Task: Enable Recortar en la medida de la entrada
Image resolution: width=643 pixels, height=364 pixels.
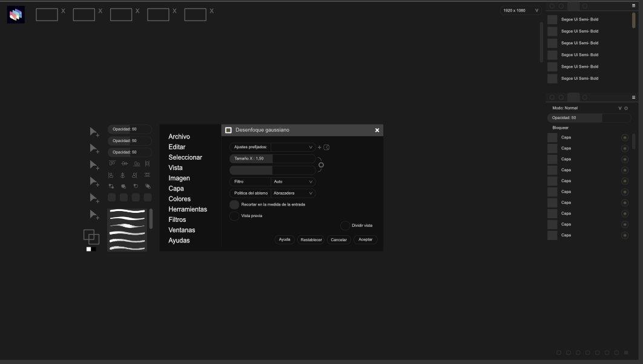Action: tap(234, 204)
